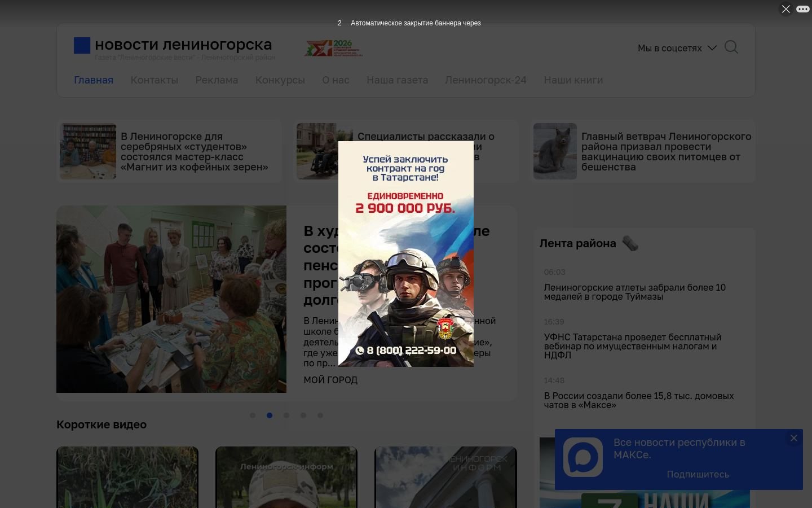Click the active blue carousel dot
This screenshot has height=508, width=812.
270,415
